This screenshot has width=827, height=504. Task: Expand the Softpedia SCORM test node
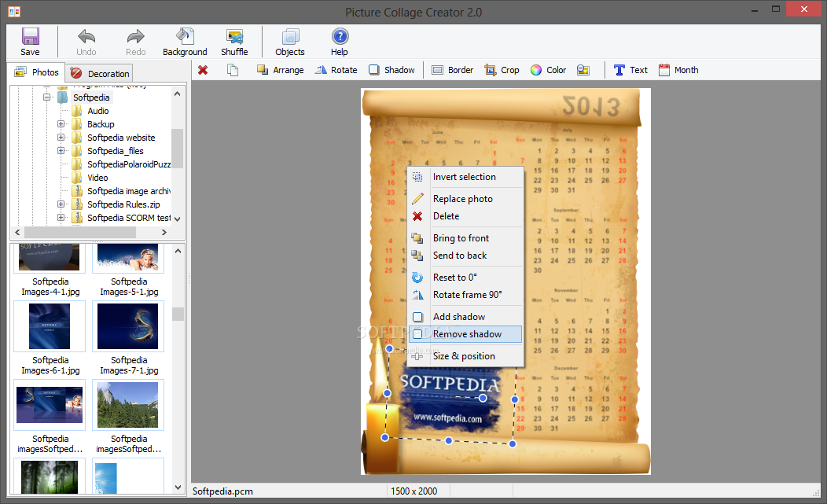[x=61, y=218]
